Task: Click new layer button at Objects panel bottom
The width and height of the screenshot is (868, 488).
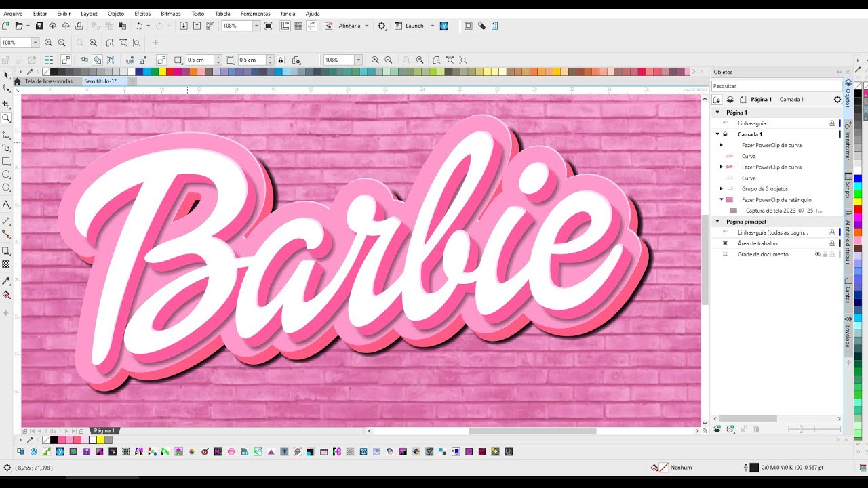Action: tap(717, 429)
